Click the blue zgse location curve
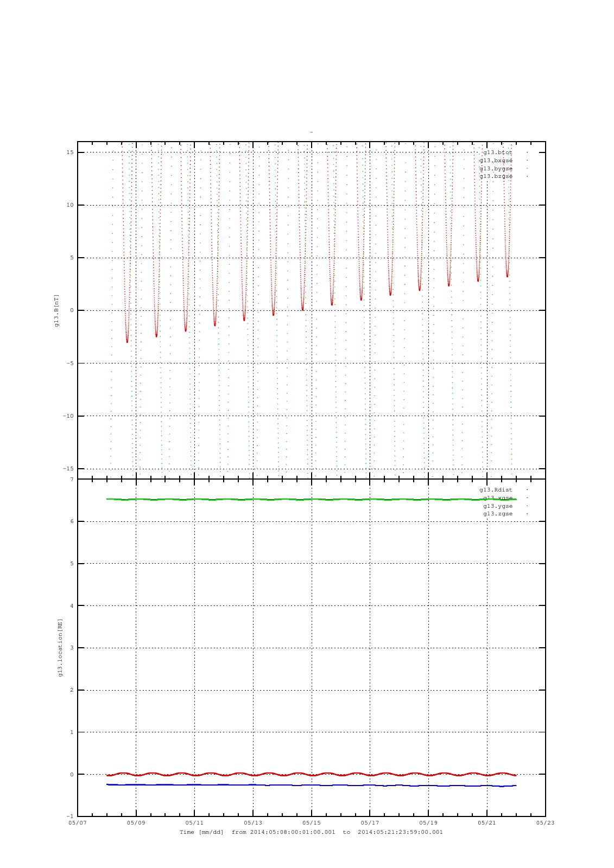This screenshot has width=614, height=868. [312, 785]
